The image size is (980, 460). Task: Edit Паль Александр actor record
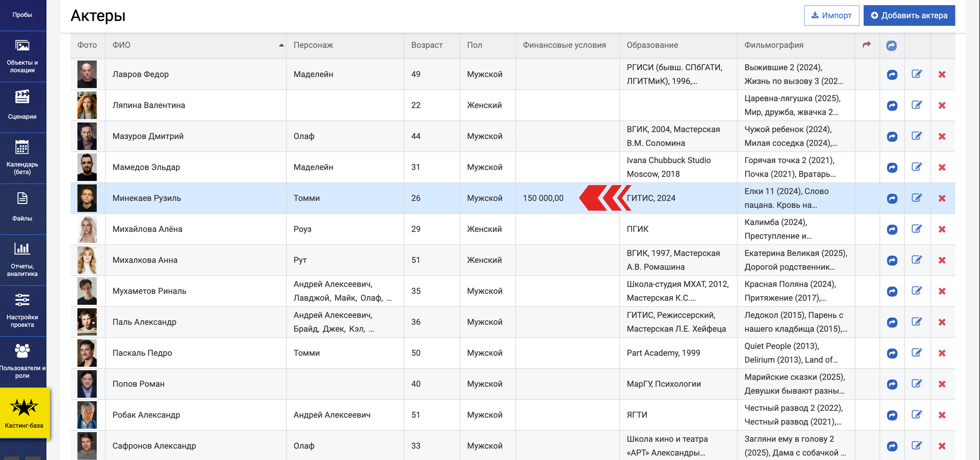(x=917, y=322)
